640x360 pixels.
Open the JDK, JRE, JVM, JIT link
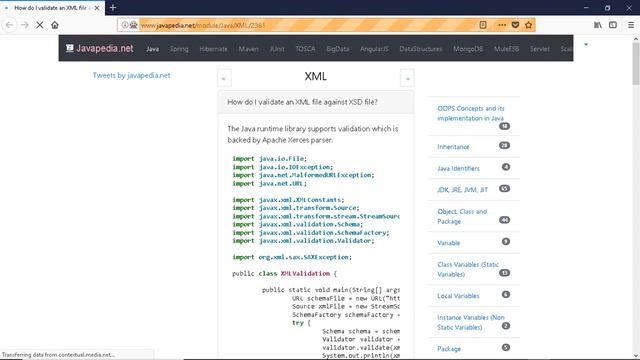click(x=462, y=190)
